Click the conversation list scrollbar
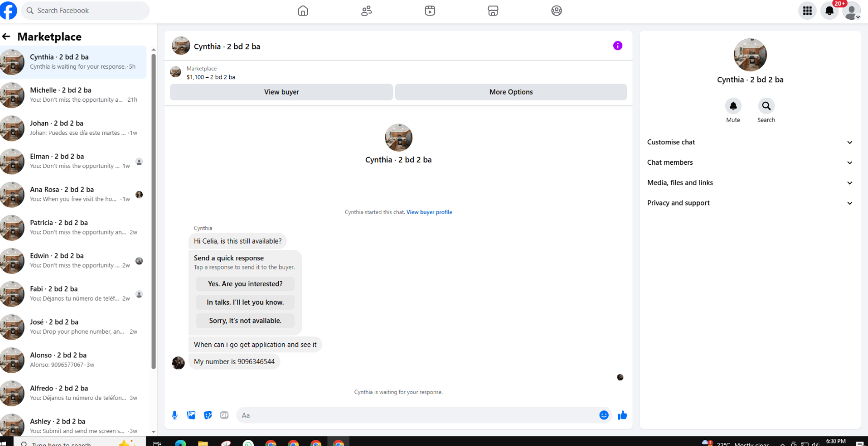 [154, 211]
